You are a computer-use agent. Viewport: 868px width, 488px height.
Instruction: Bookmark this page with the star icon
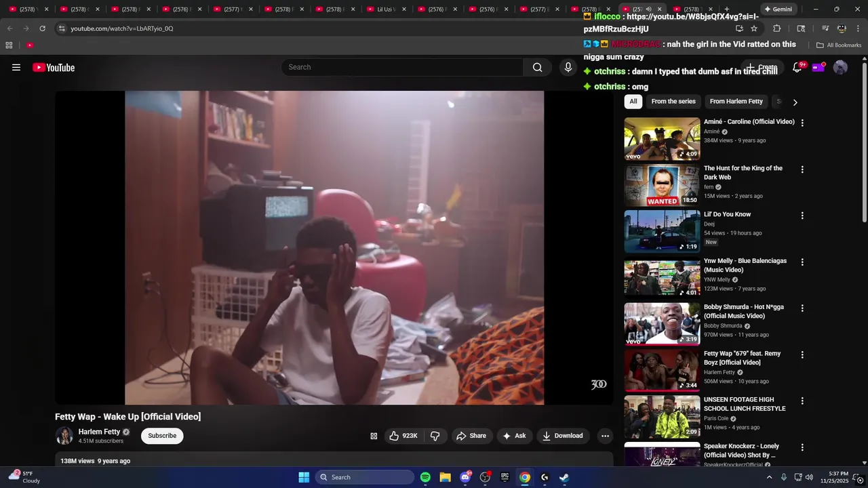(754, 28)
